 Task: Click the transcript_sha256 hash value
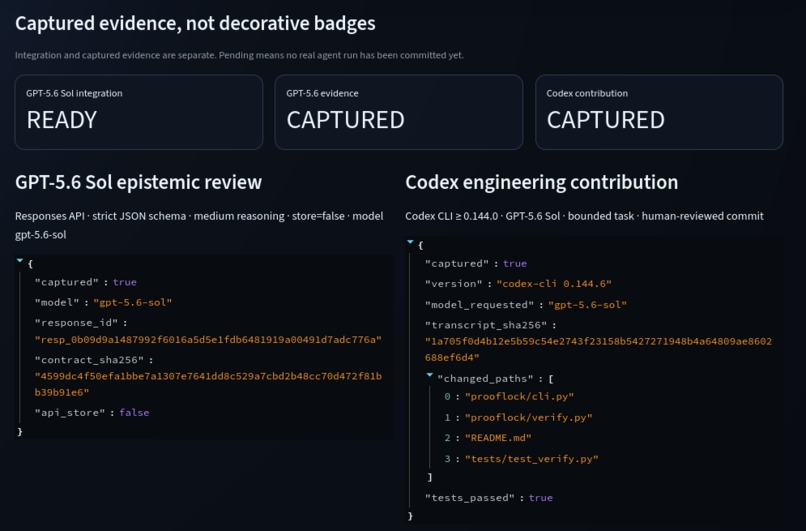[598, 349]
